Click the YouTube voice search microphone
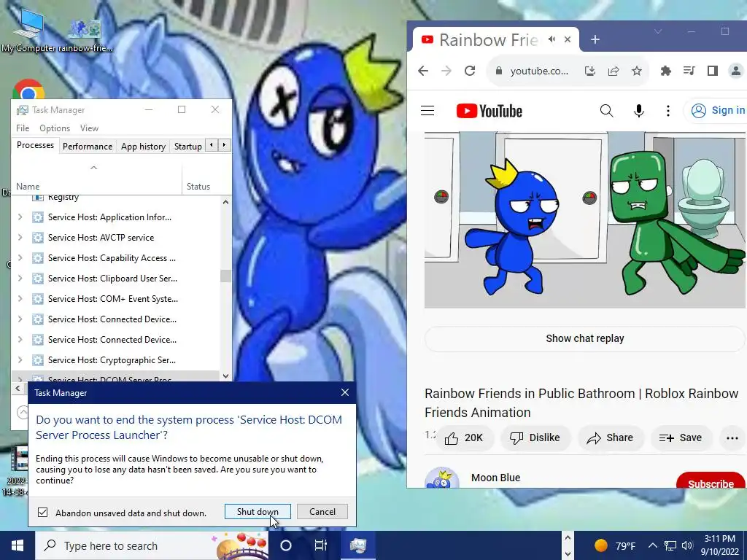Viewport: 747px width, 560px height. click(639, 111)
